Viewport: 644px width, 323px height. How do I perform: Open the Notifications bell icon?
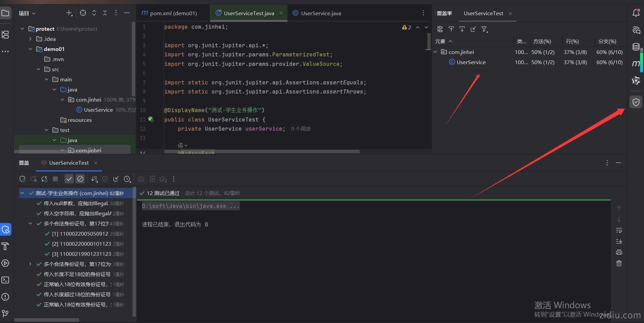pos(636,13)
